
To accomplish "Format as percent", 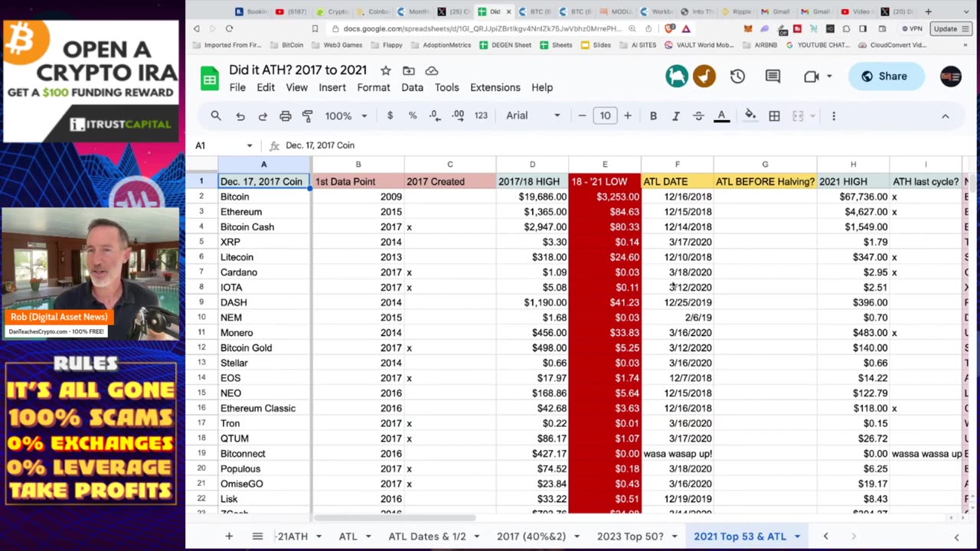I will tap(412, 116).
